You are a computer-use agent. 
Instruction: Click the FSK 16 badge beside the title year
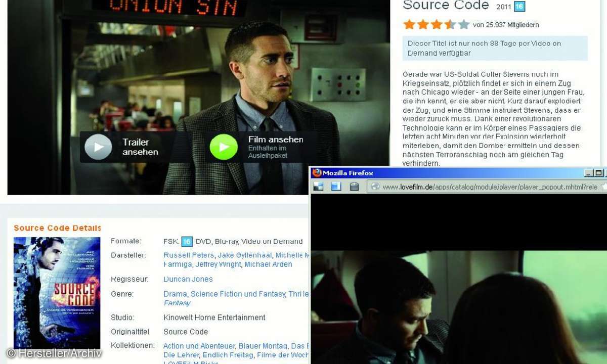coord(519,7)
